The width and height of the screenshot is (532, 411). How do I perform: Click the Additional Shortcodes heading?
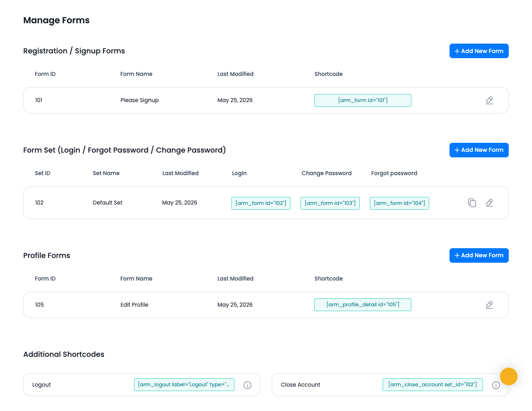coord(64,354)
